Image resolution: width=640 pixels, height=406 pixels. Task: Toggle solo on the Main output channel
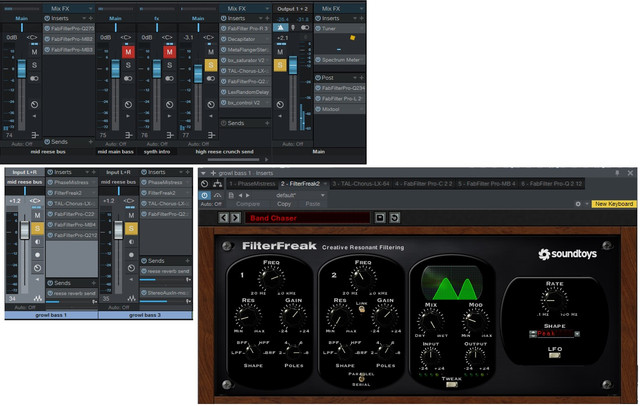coord(280,65)
